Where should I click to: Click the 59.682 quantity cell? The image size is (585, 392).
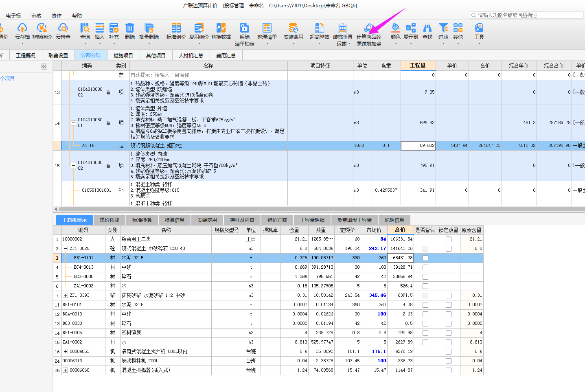pyautogui.click(x=418, y=145)
